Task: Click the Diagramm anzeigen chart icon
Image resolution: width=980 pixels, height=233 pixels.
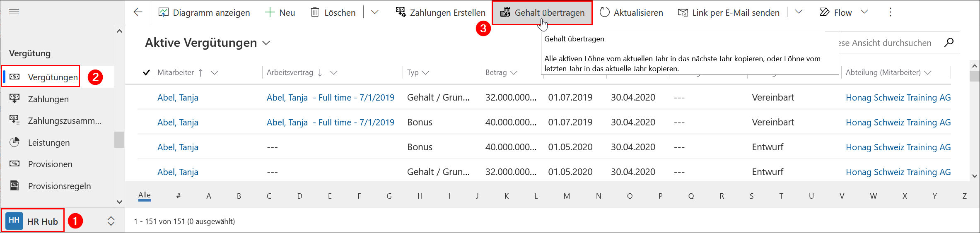Action: [x=163, y=12]
